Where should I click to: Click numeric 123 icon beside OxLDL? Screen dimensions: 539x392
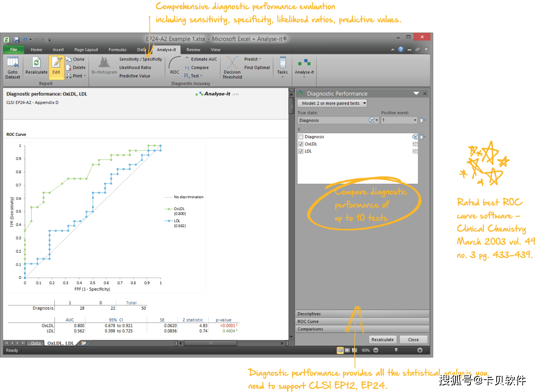click(x=415, y=144)
